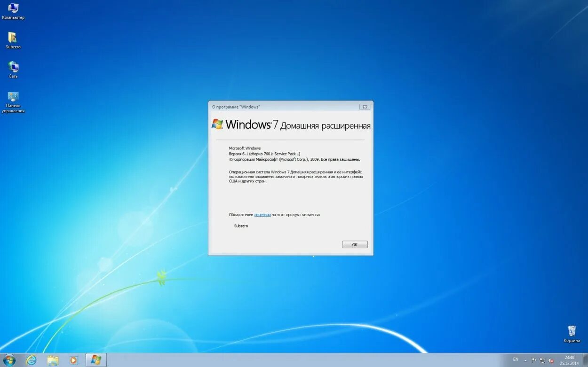
Task: Click the Windows 7 logo banner
Action: tap(291, 125)
